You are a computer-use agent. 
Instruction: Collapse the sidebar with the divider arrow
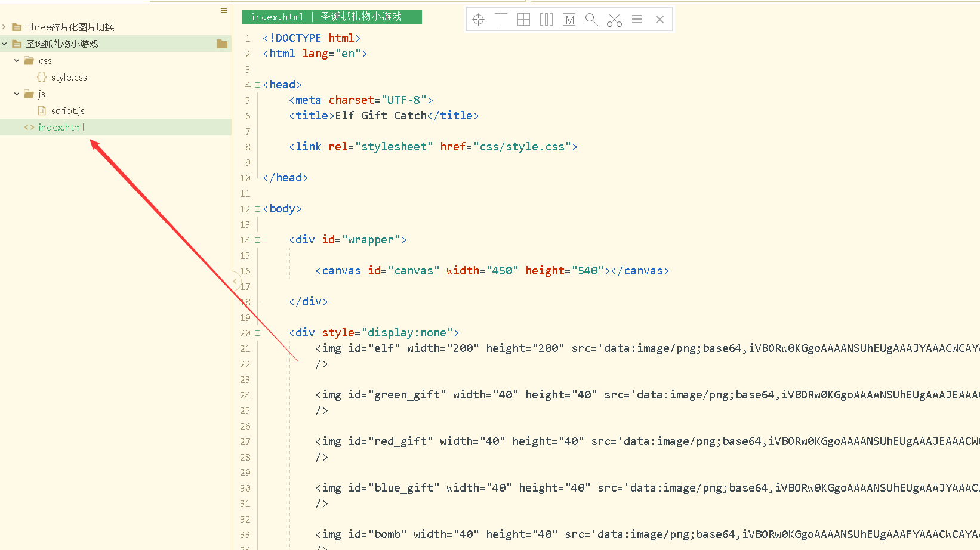(235, 281)
